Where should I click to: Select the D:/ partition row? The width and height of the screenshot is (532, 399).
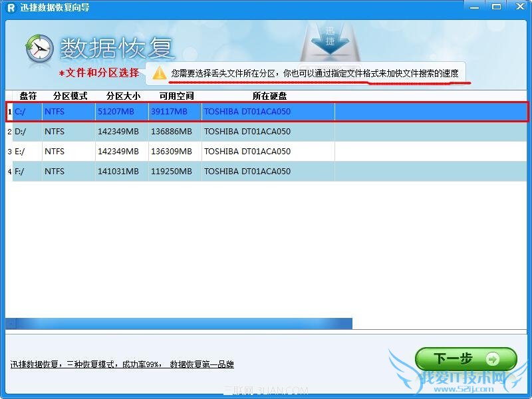click(x=267, y=132)
